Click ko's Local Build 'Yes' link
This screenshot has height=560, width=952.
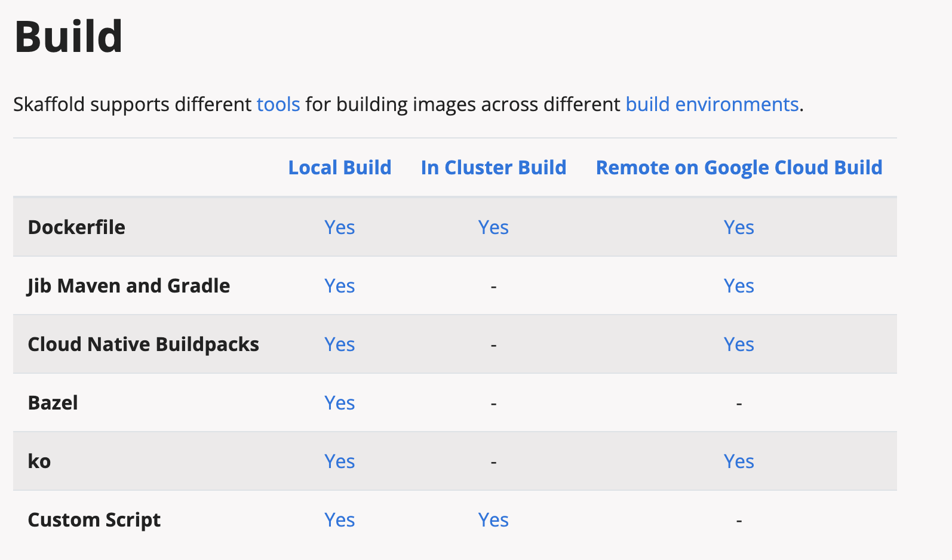coord(340,461)
